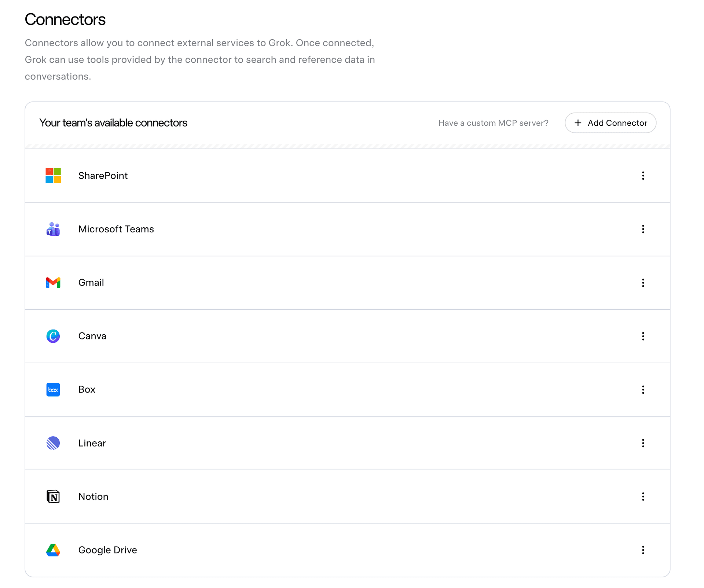Open the kebab menu for Gmail
Viewport: 704px width, 588px height.
(643, 283)
